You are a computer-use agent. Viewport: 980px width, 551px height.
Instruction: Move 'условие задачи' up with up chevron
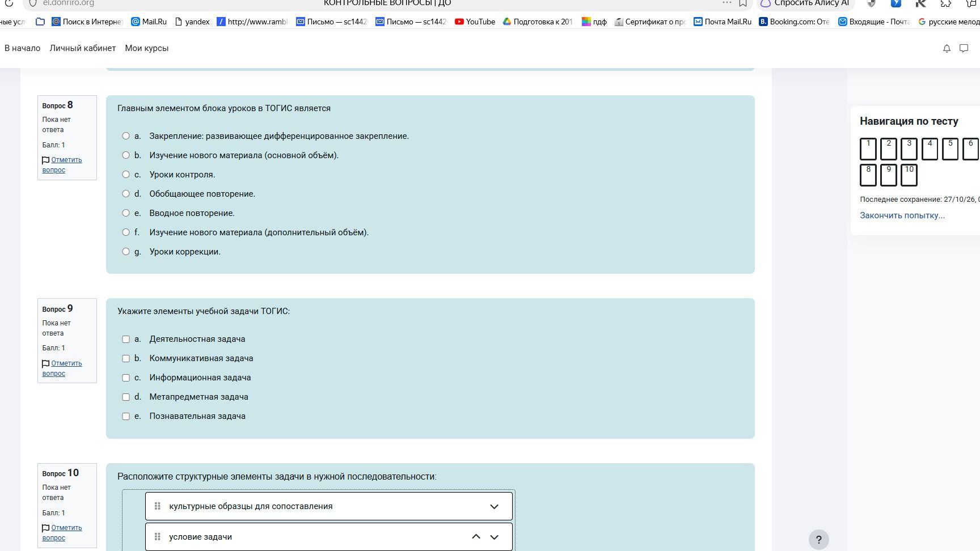(x=476, y=537)
